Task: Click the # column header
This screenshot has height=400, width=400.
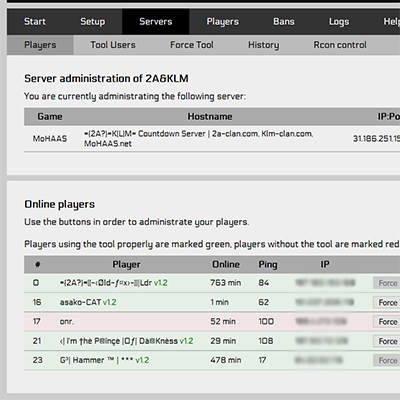Action: [x=38, y=264]
